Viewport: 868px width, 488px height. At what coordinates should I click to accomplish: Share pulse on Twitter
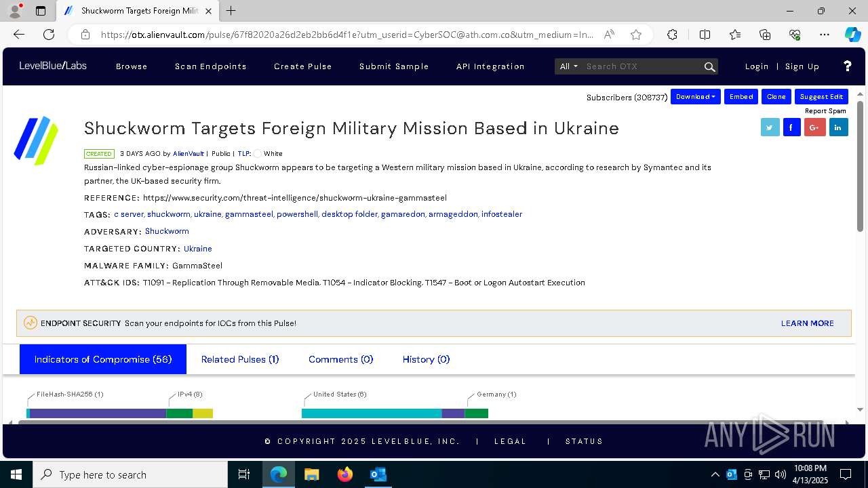tap(770, 127)
